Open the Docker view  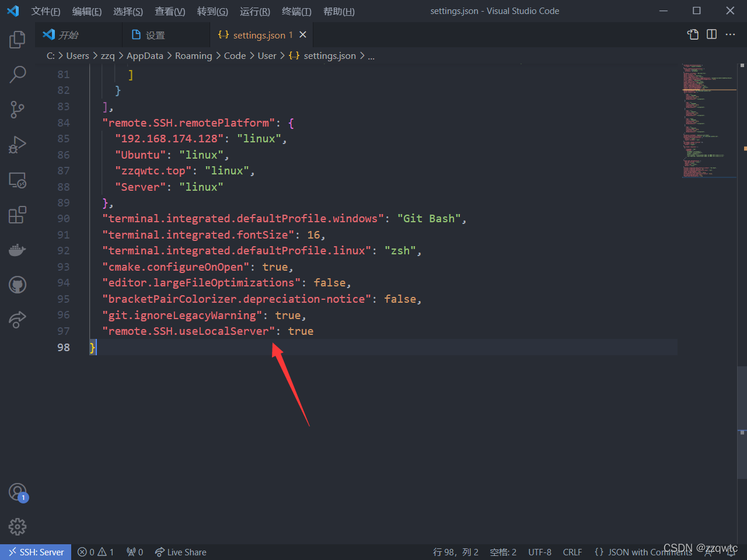[18, 250]
